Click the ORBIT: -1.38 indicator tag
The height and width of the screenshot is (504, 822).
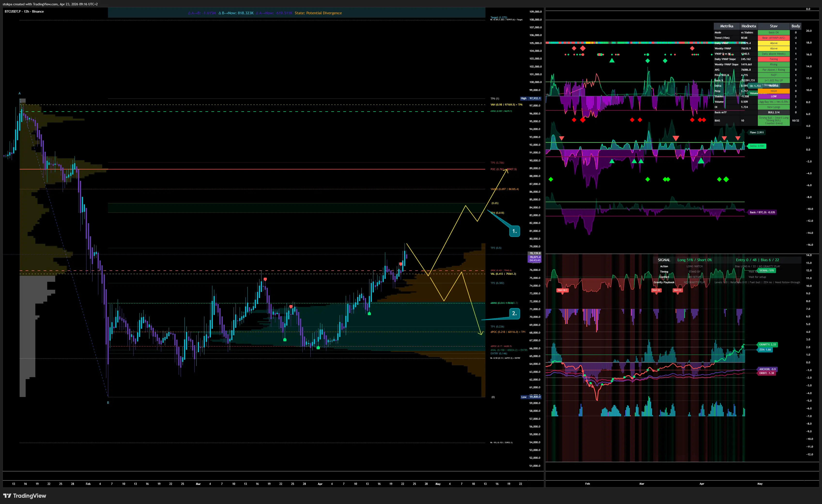(766, 373)
